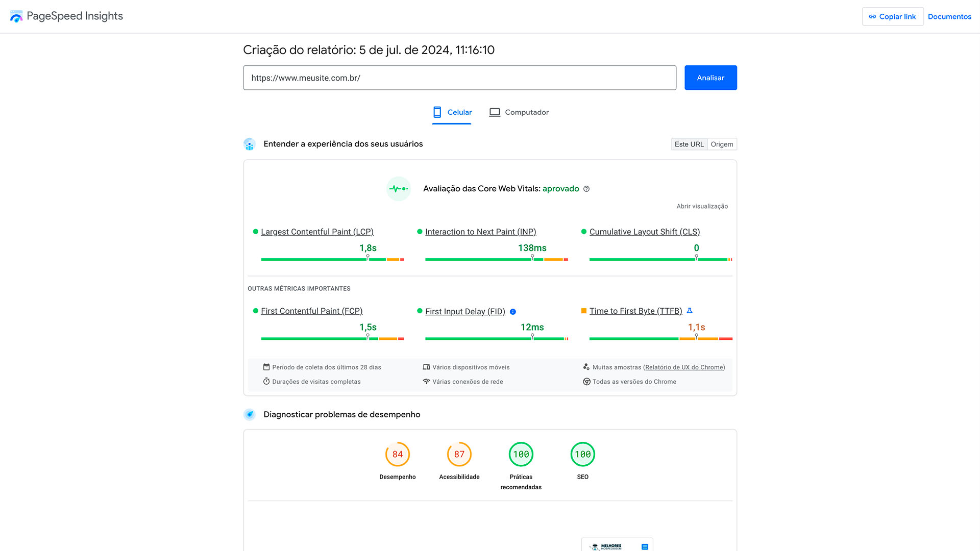Click the Origem toggle option

click(722, 144)
